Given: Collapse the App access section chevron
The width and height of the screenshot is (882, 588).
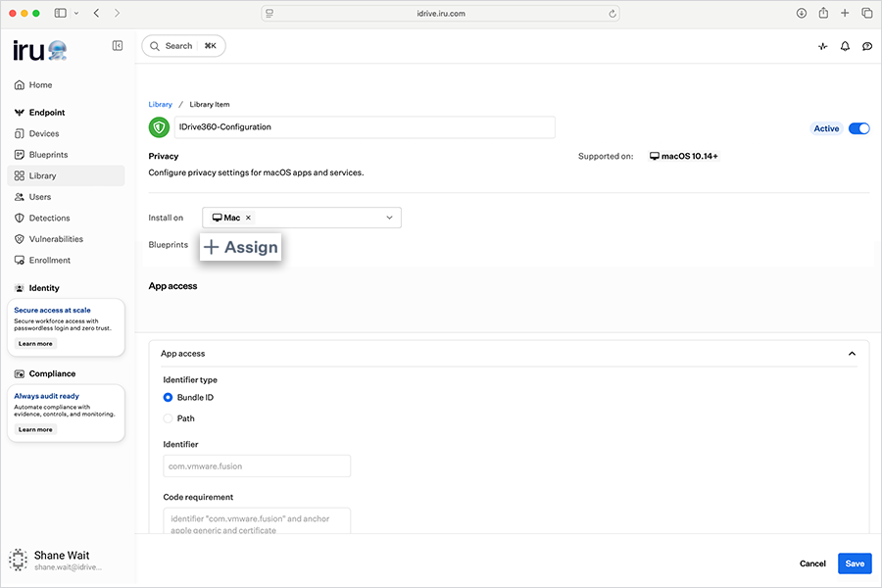Looking at the screenshot, I should 853,354.
